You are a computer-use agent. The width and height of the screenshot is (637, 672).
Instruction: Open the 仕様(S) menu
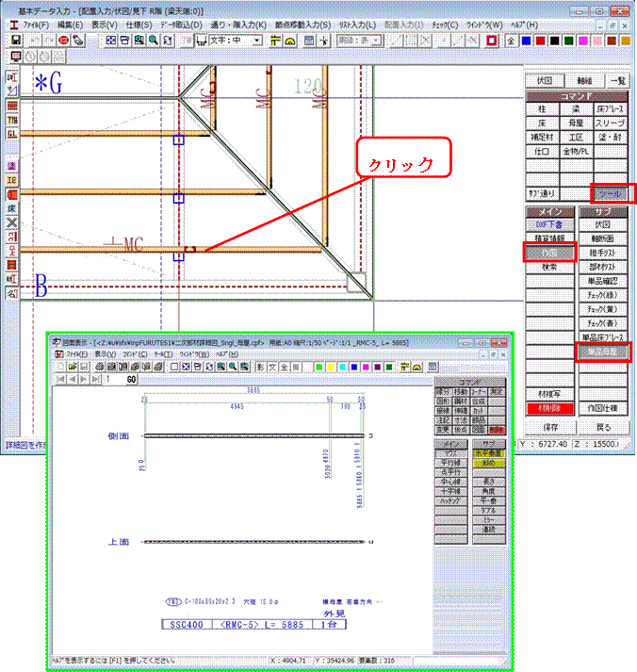139,25
